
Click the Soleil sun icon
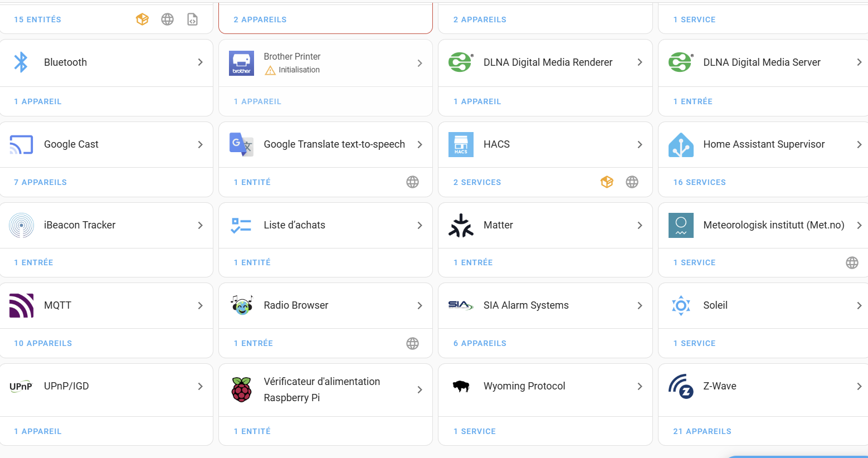coord(681,305)
